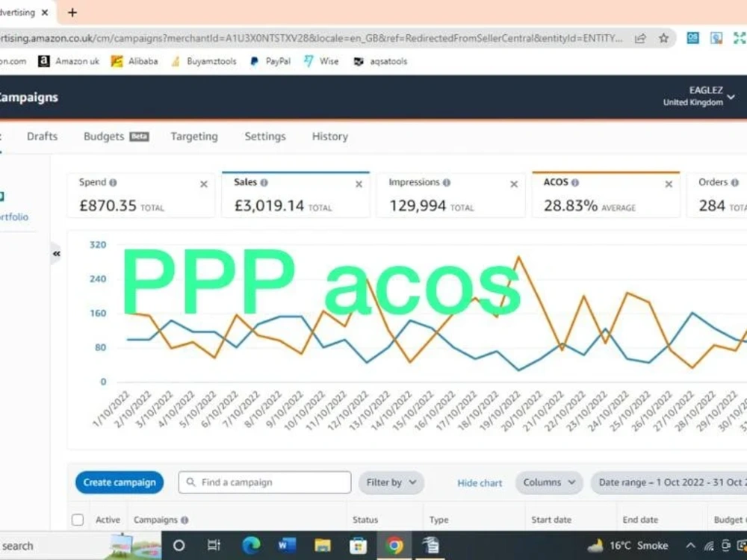Viewport: 747px width, 560px height.
Task: Sort by the Status column header
Action: click(365, 520)
